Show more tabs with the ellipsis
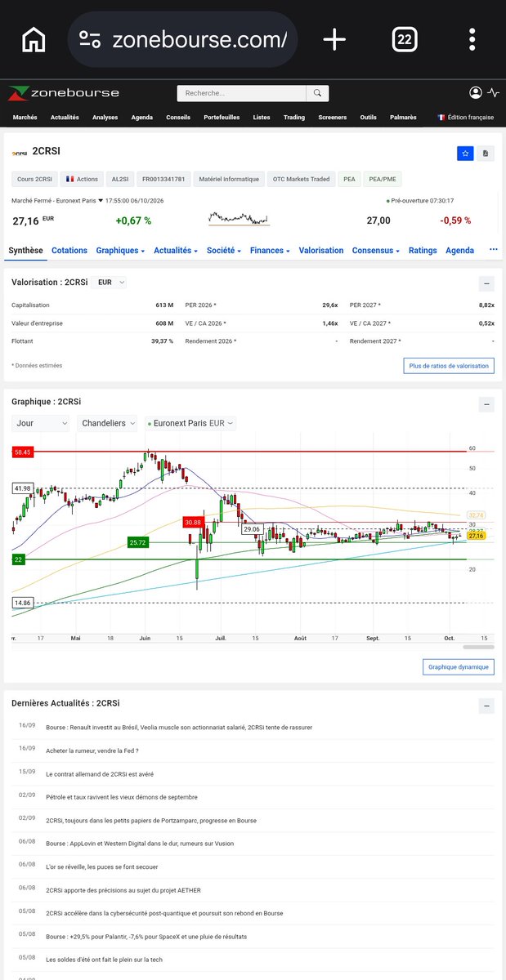Image resolution: width=506 pixels, height=980 pixels. pyautogui.click(x=493, y=250)
